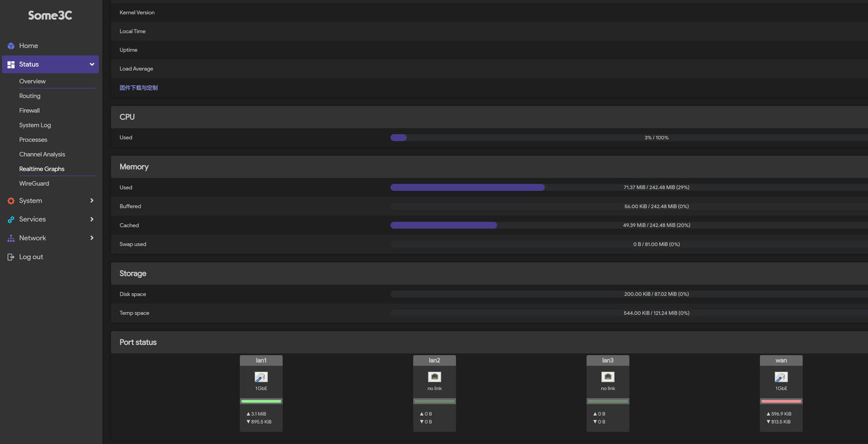The width and height of the screenshot is (868, 444).
Task: Expand the Network submenu arrow
Action: coord(92,238)
